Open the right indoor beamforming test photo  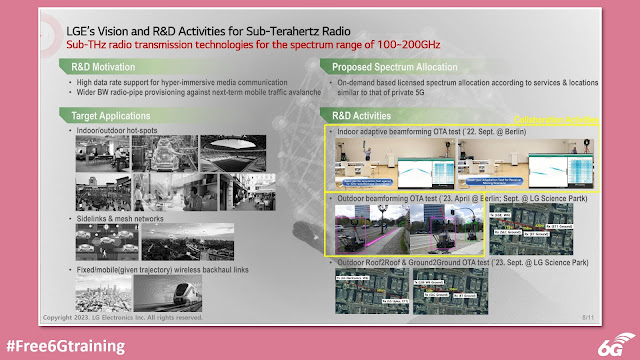click(x=526, y=164)
